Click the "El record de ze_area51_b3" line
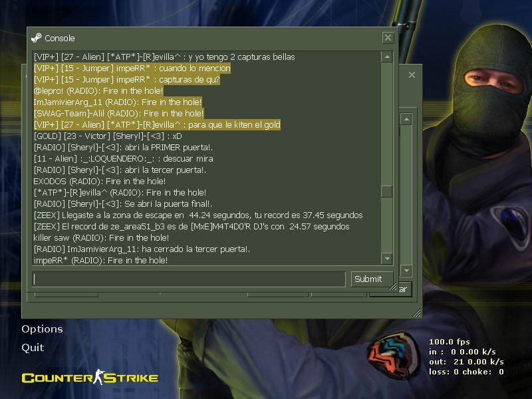 [192, 227]
